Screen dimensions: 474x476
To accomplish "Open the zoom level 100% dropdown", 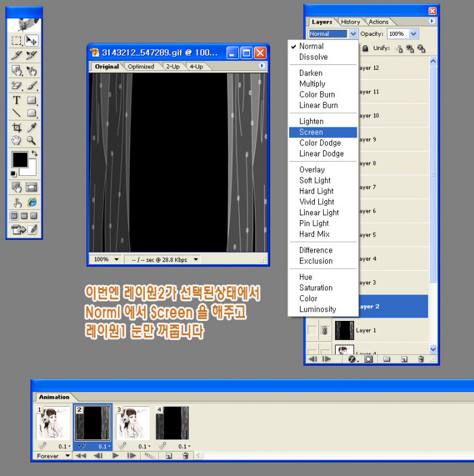I will click(x=116, y=259).
